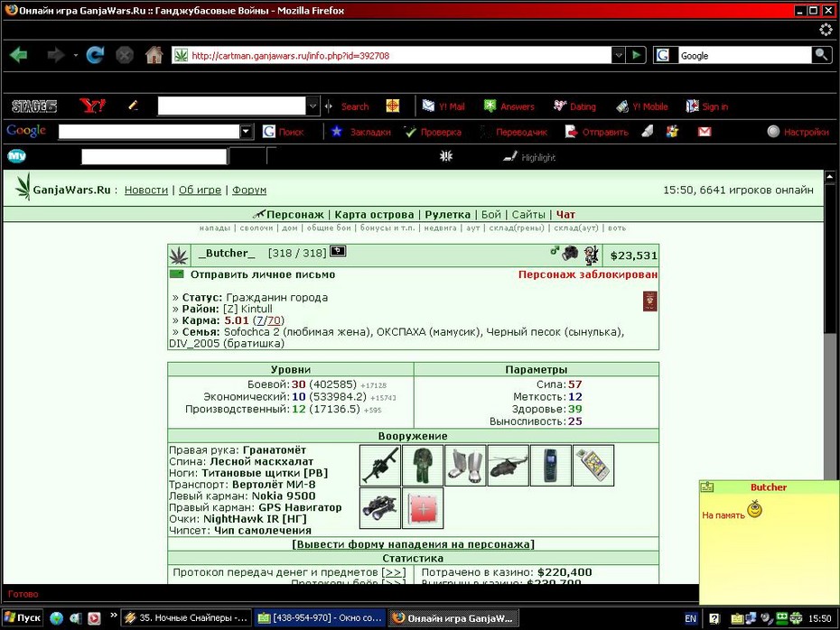
Task: Click the red Gmail envelope icon
Action: point(705,132)
